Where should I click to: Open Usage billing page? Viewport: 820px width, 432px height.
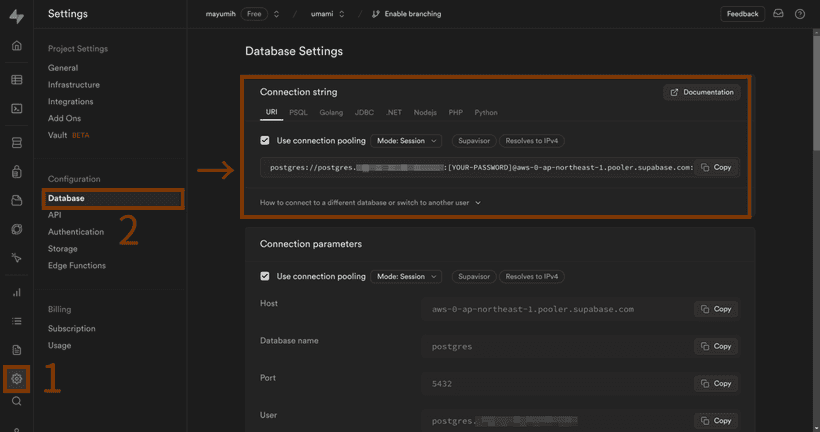tap(60, 345)
